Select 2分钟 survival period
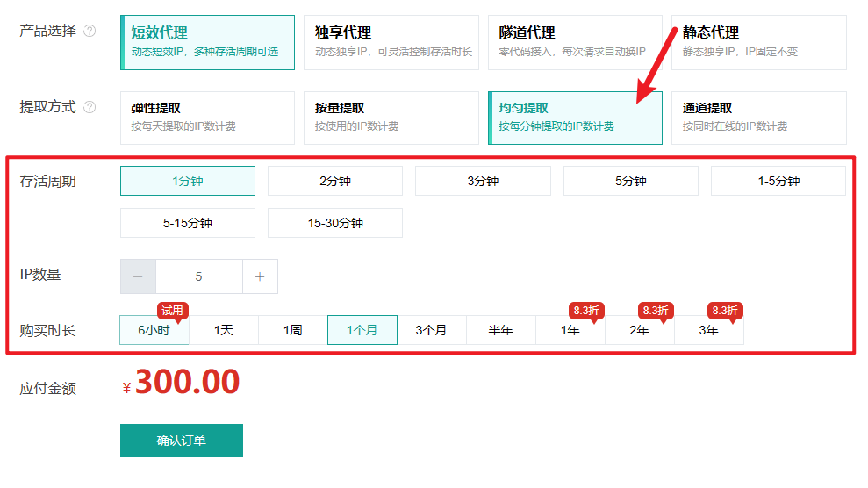The image size is (868, 488). (334, 181)
